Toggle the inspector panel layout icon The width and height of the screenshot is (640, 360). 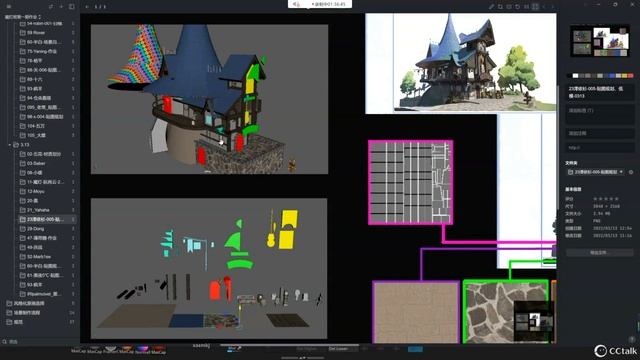535,7
